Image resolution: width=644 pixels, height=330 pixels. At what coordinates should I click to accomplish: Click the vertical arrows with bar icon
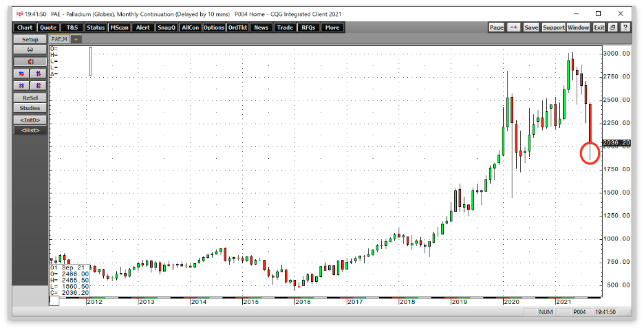pos(39,86)
